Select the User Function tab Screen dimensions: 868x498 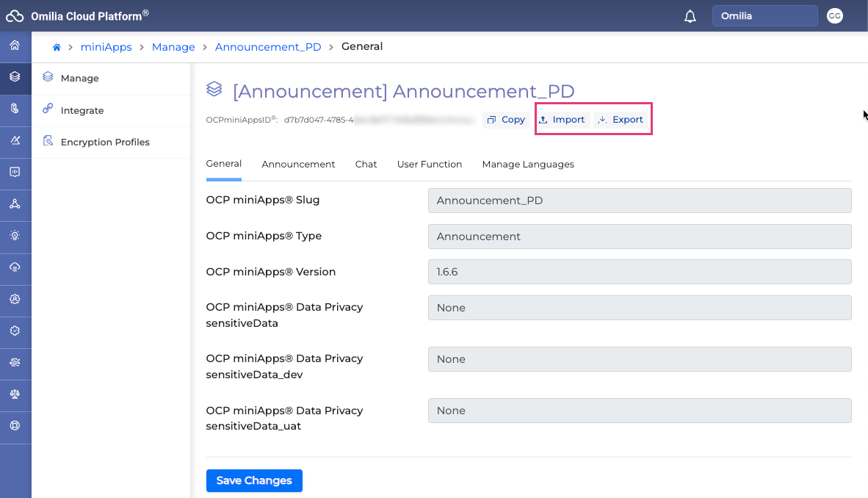[430, 165]
